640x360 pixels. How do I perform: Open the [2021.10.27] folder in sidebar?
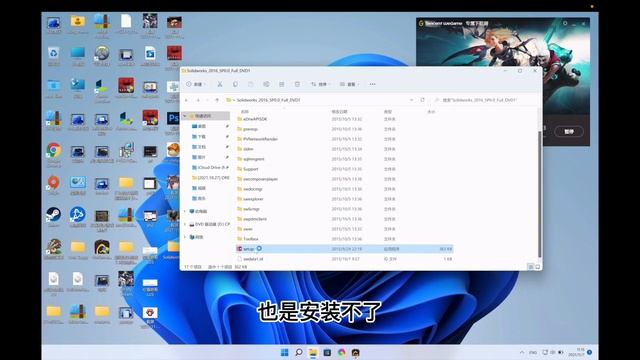tap(210, 178)
